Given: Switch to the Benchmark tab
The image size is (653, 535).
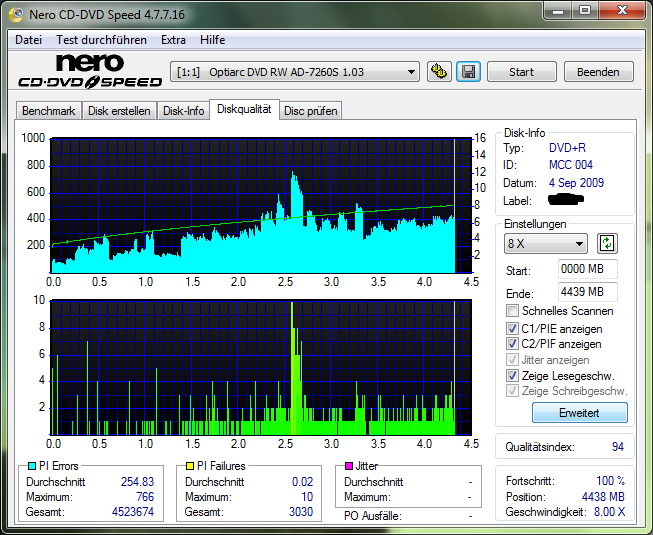Looking at the screenshot, I should [48, 111].
